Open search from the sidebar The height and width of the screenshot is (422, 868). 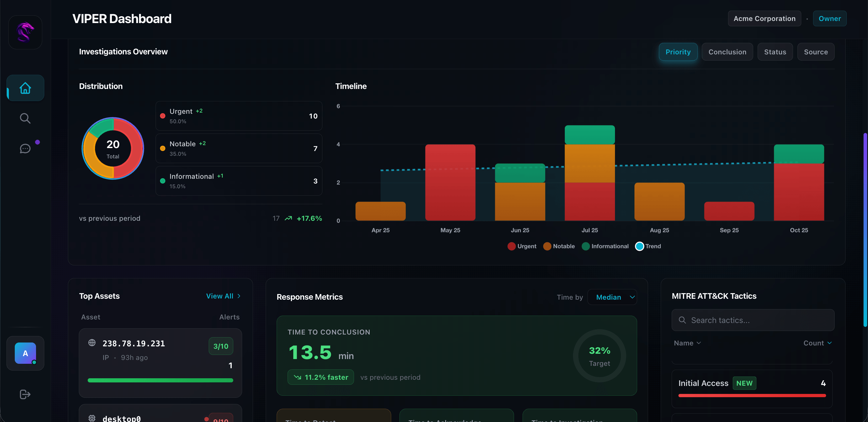(25, 118)
